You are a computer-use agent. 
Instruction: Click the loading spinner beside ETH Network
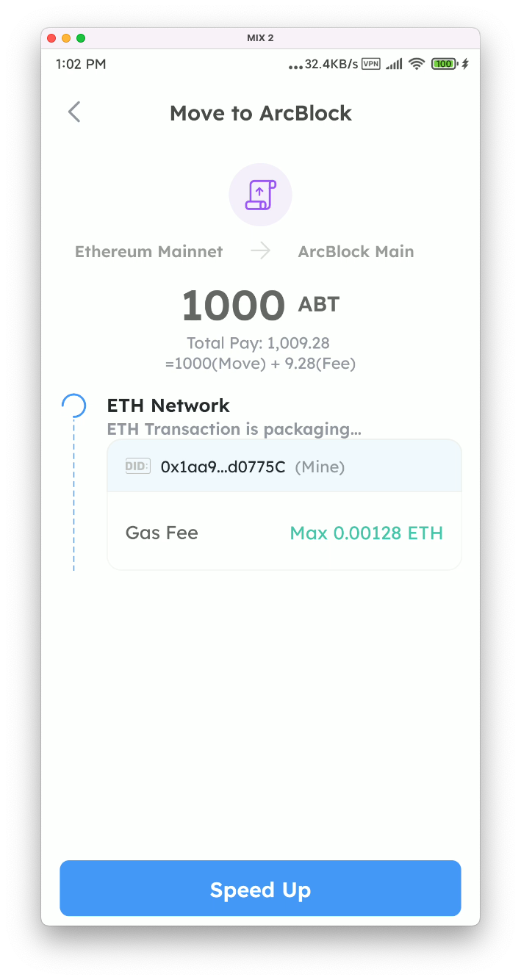74,405
